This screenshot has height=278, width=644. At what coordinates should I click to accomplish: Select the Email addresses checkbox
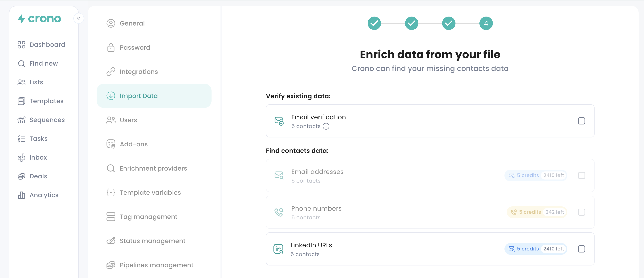click(x=581, y=175)
